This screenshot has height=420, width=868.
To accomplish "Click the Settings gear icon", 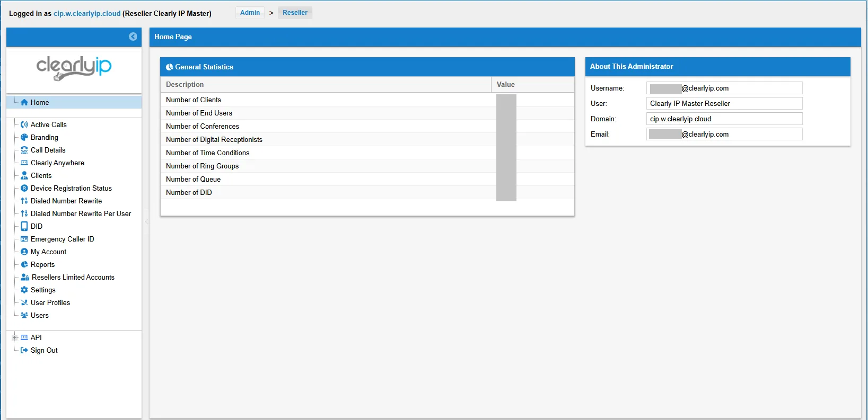I will point(24,290).
